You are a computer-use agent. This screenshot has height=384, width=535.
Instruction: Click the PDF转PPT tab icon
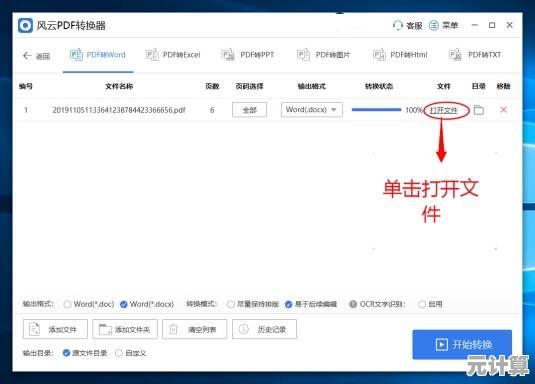click(x=228, y=55)
